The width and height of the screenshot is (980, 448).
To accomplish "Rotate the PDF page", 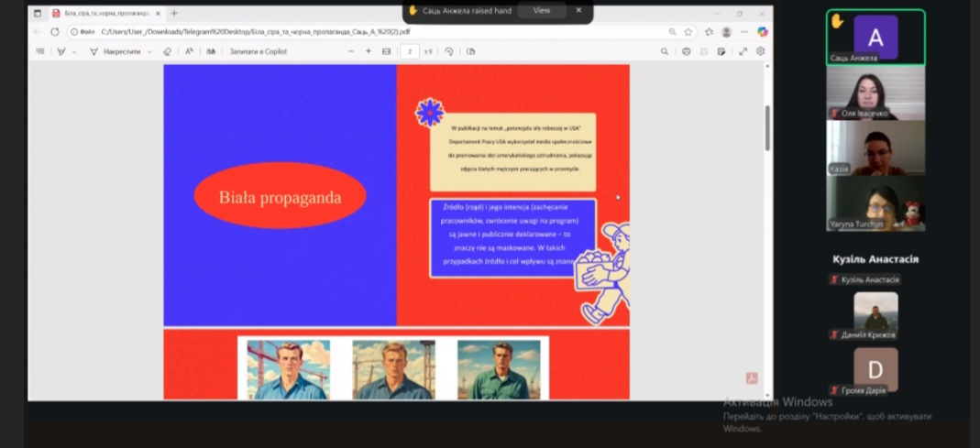I will click(448, 51).
